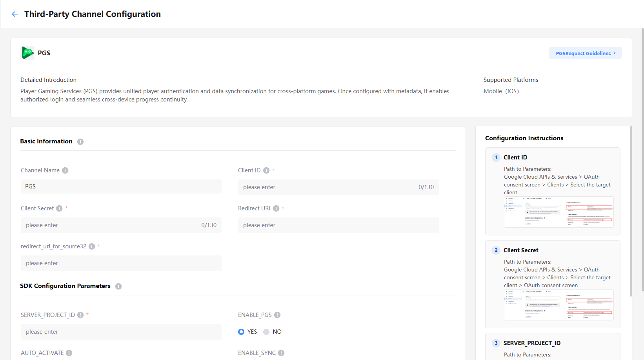Open the Client ID instructions screenshot thumbnail

point(559,212)
